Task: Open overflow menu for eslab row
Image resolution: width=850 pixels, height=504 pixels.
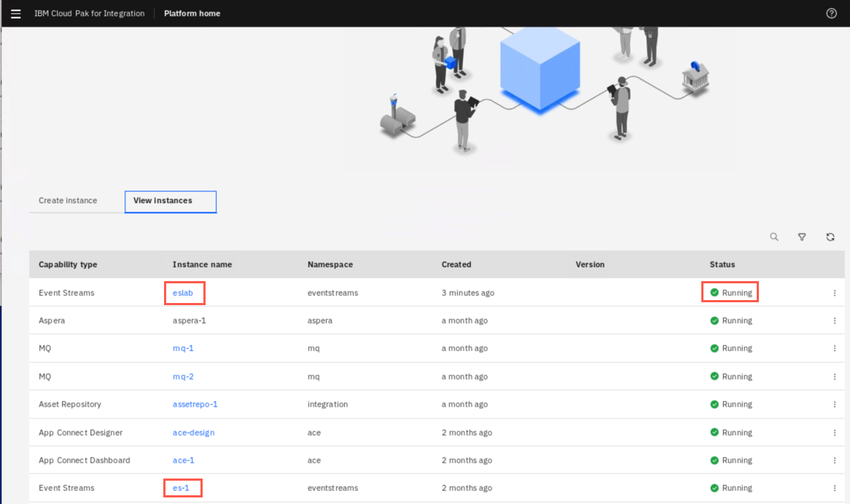Action: pyautogui.click(x=834, y=293)
